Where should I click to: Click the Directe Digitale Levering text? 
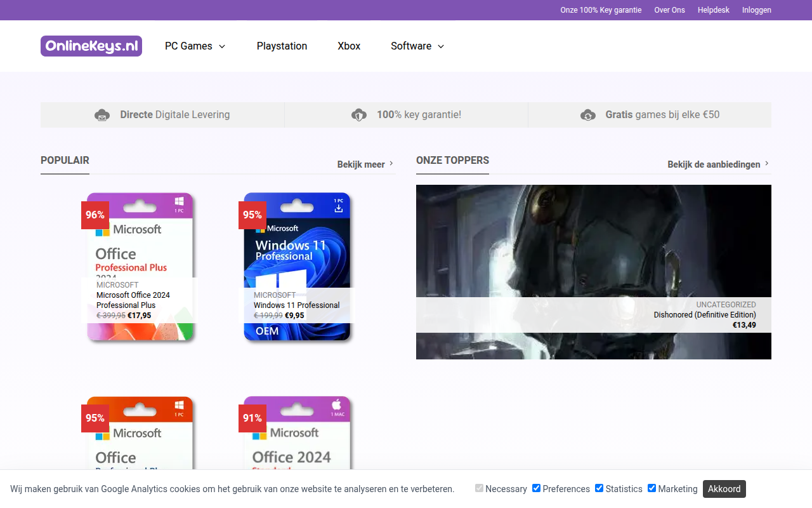175,115
